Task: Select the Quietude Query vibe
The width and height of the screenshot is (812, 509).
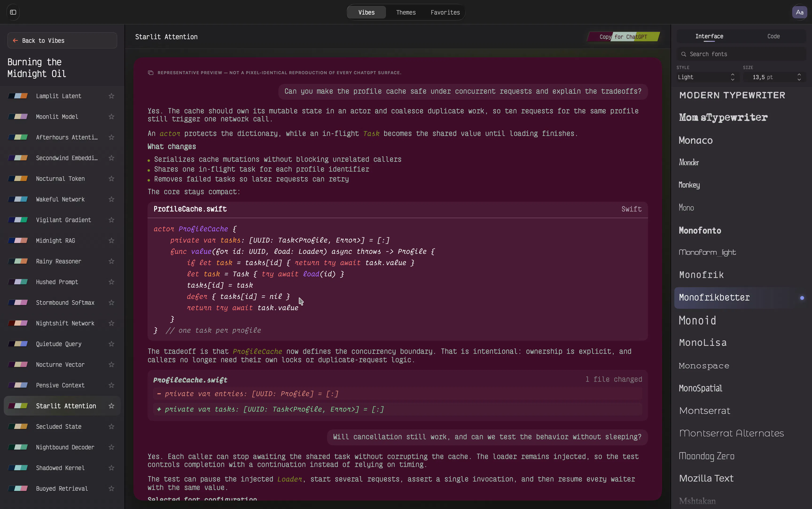Action: (x=62, y=344)
